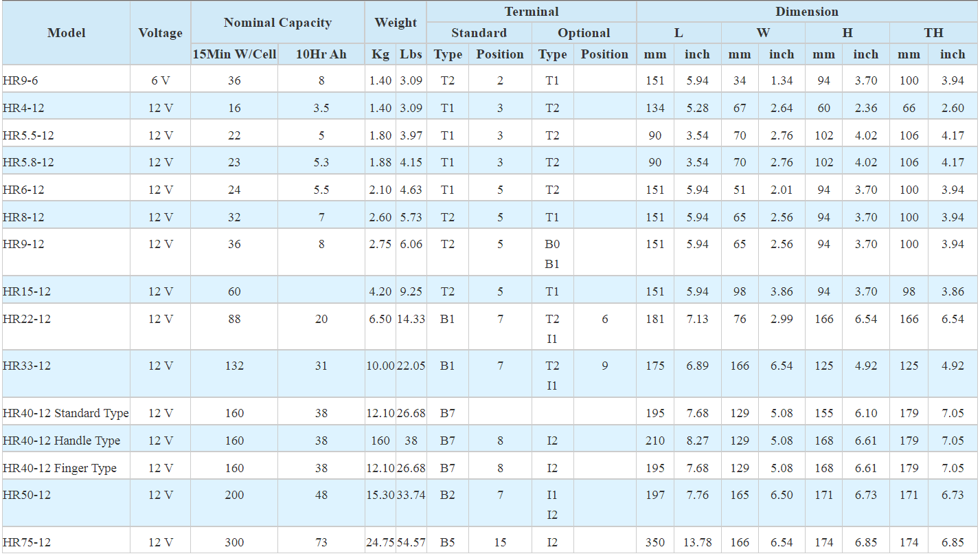This screenshot has width=980, height=556.
Task: Select the Weight column header
Action: (x=396, y=23)
